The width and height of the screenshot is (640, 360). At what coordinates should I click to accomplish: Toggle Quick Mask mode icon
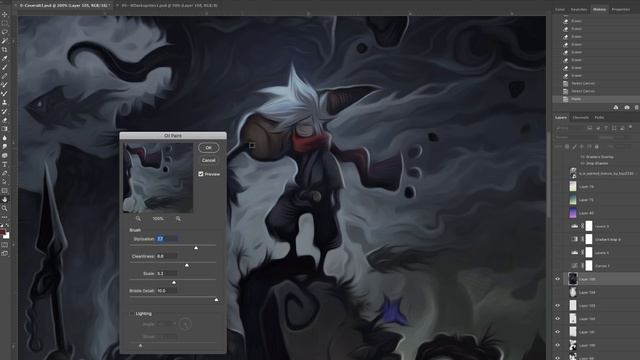tap(4, 245)
